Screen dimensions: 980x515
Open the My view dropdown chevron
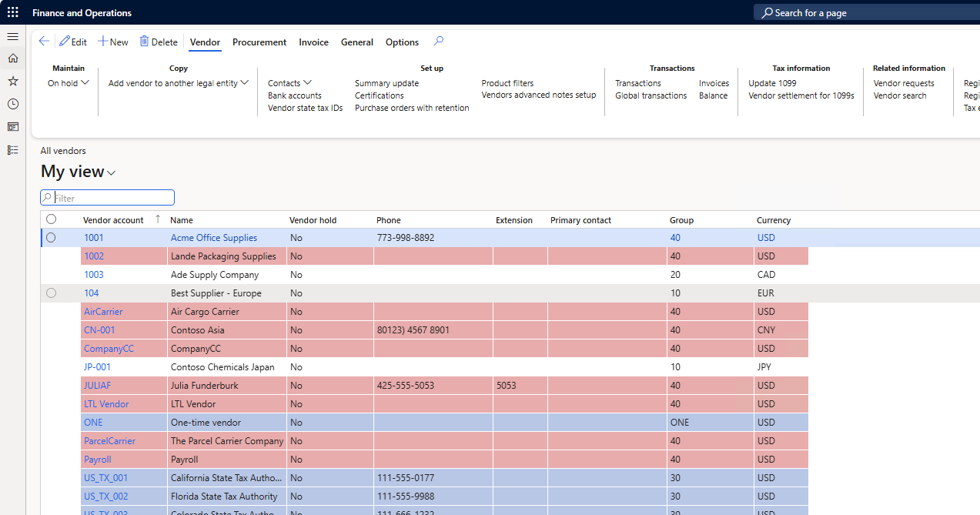(112, 173)
